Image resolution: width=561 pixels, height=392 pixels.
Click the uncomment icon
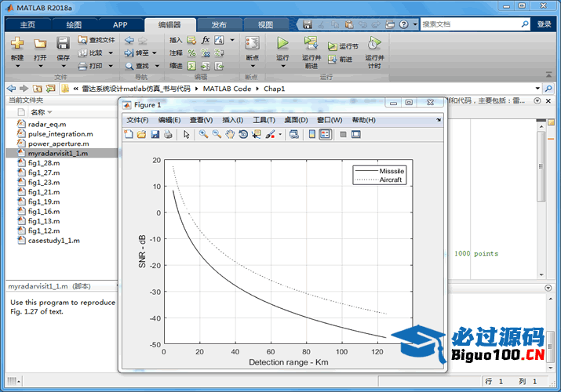[206, 53]
